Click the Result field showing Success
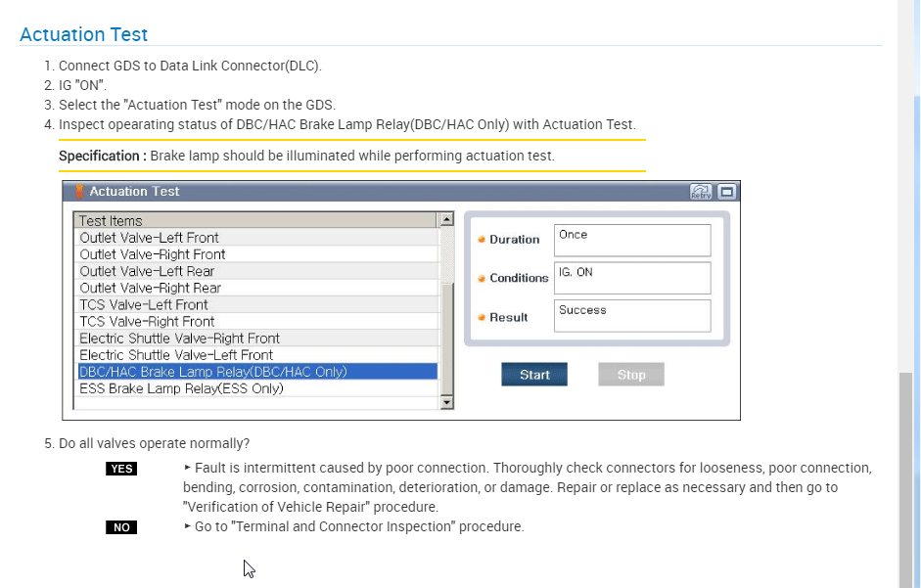 click(632, 316)
